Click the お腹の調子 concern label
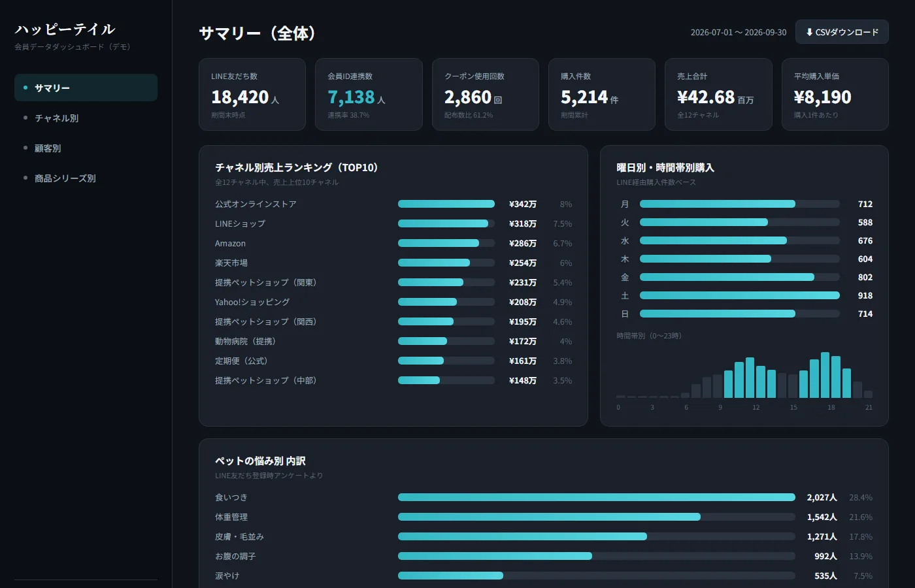Viewport: 915px width, 588px height. [235, 556]
